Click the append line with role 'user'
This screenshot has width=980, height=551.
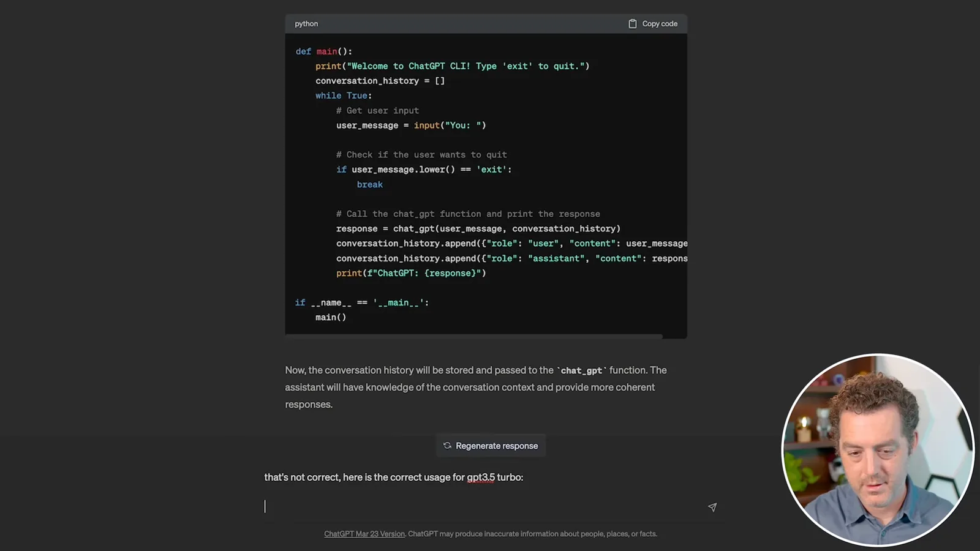pos(511,244)
